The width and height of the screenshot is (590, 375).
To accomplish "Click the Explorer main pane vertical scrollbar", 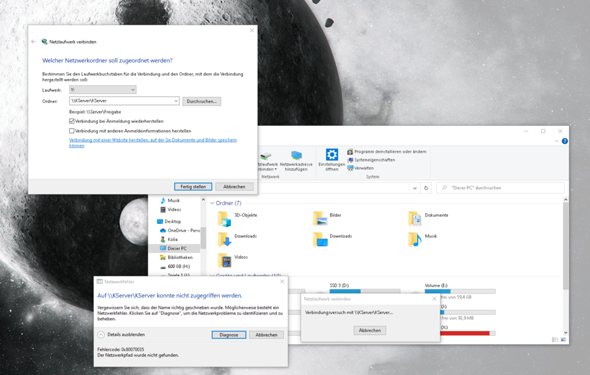I will coord(565,246).
